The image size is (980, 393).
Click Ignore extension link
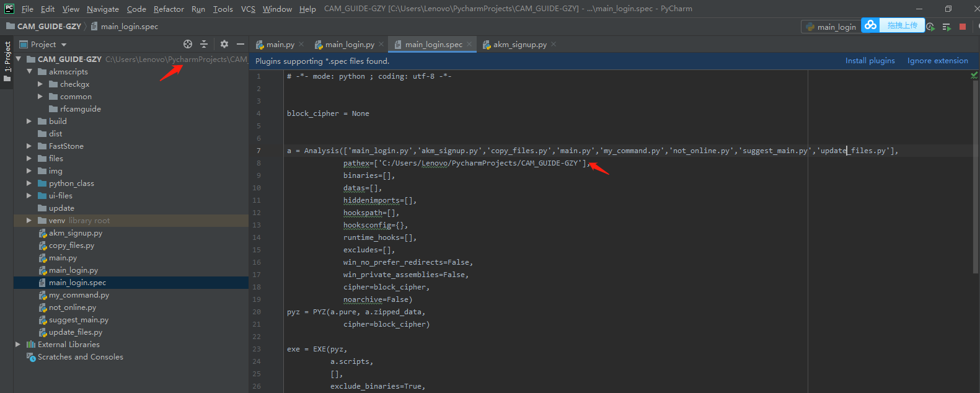pos(937,61)
